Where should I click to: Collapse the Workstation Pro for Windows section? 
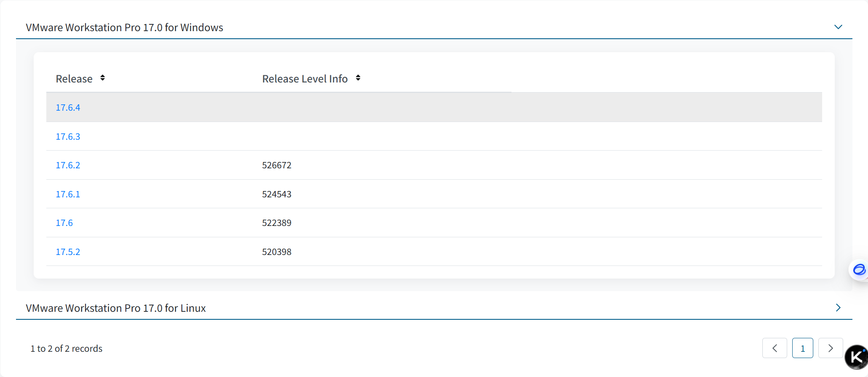coord(838,27)
